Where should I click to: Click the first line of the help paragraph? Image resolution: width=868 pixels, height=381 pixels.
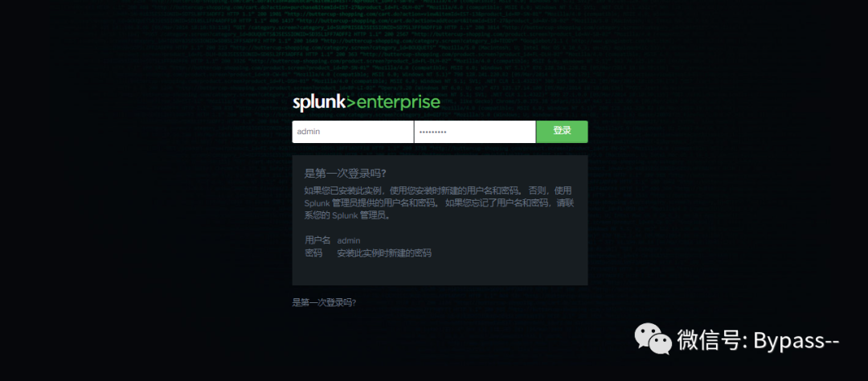click(437, 190)
